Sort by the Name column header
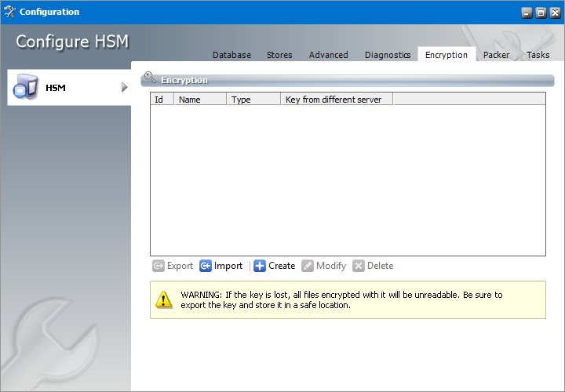Viewport: 565px width, 392px height. coord(200,99)
